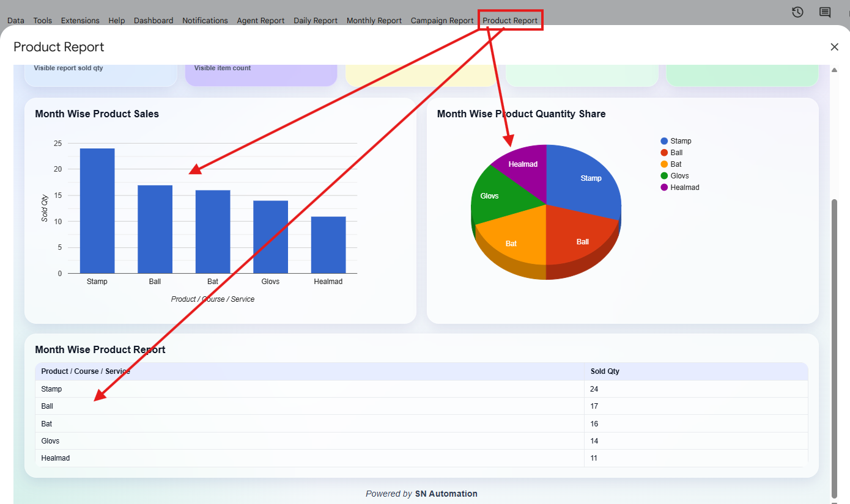The image size is (850, 504).
Task: Open the Extensions menu
Action: click(x=80, y=20)
